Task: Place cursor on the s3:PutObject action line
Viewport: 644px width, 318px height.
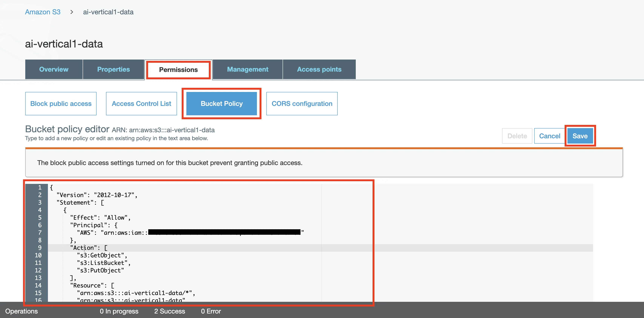Action: pos(100,270)
